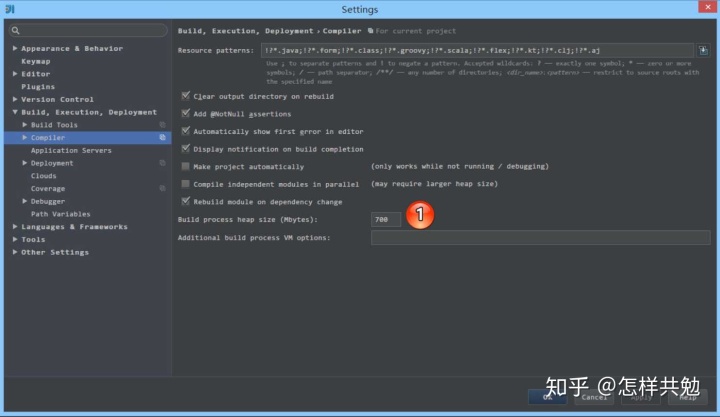Click the Resource patterns field

click(x=477, y=51)
